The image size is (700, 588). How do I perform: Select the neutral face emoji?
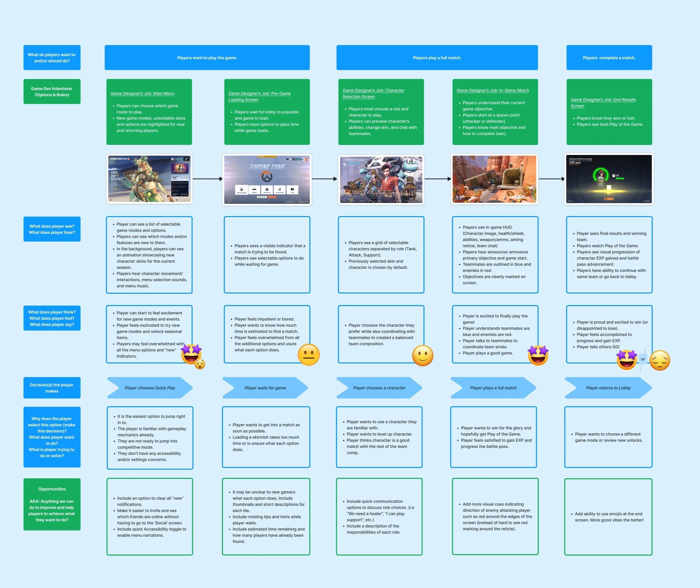point(308,355)
